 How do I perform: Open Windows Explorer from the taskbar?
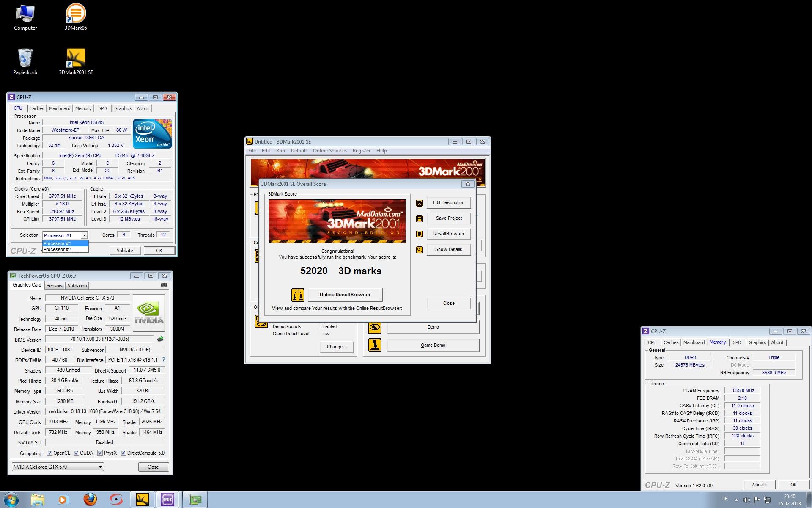pyautogui.click(x=37, y=500)
